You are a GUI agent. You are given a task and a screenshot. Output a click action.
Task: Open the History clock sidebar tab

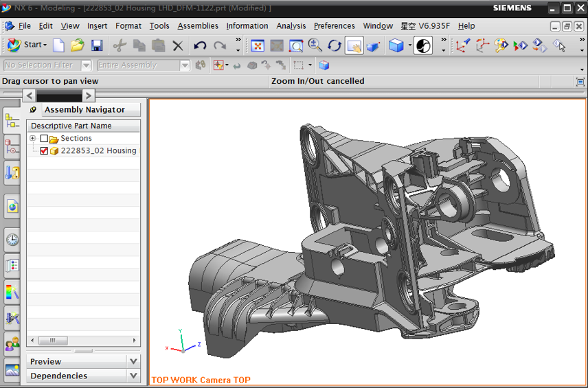(12, 239)
